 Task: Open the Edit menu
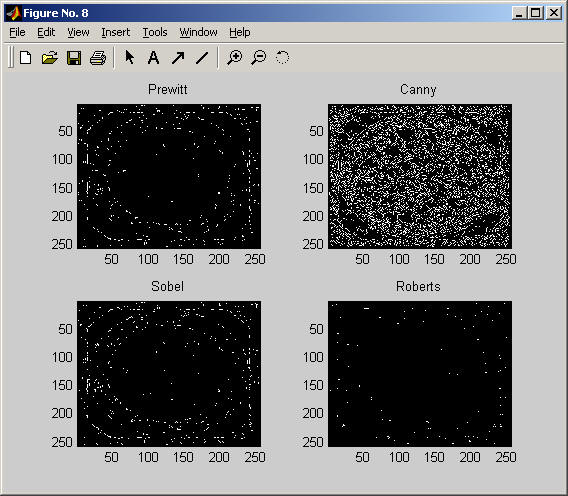coord(46,32)
